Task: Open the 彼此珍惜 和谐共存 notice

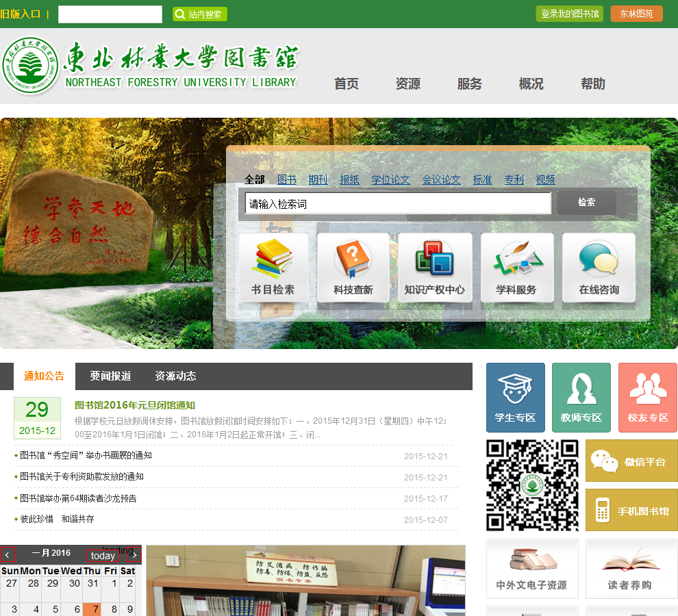Action: [x=57, y=519]
